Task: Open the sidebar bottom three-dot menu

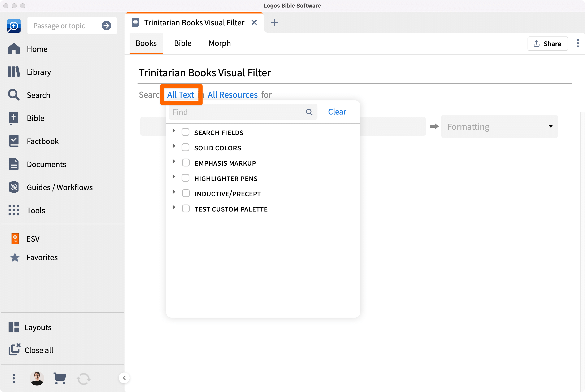Action: click(14, 378)
